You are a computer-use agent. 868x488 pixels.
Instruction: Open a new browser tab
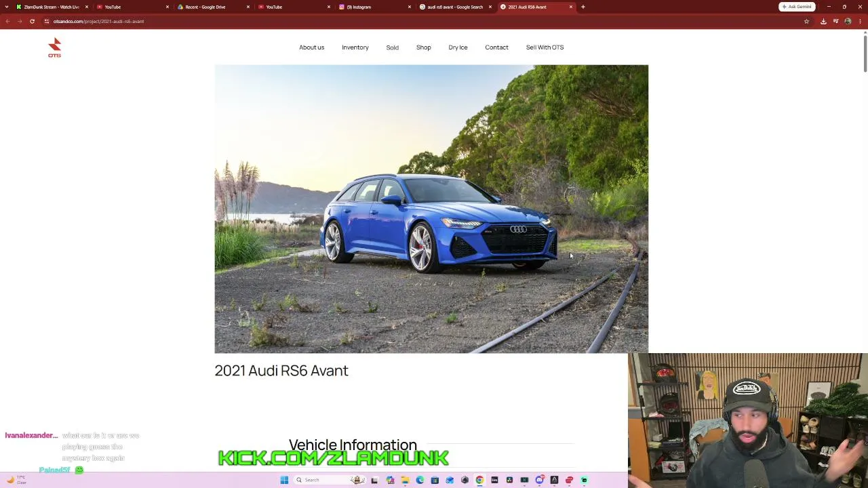pyautogui.click(x=583, y=7)
